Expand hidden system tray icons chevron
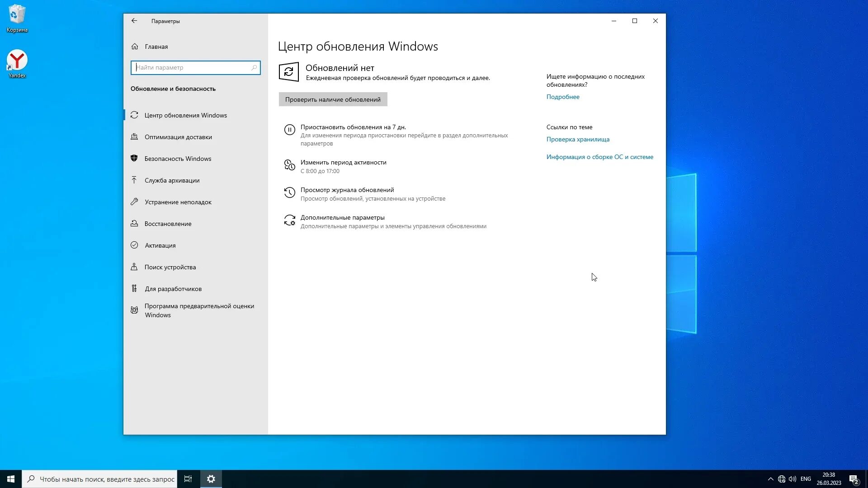The width and height of the screenshot is (868, 488). click(x=770, y=479)
